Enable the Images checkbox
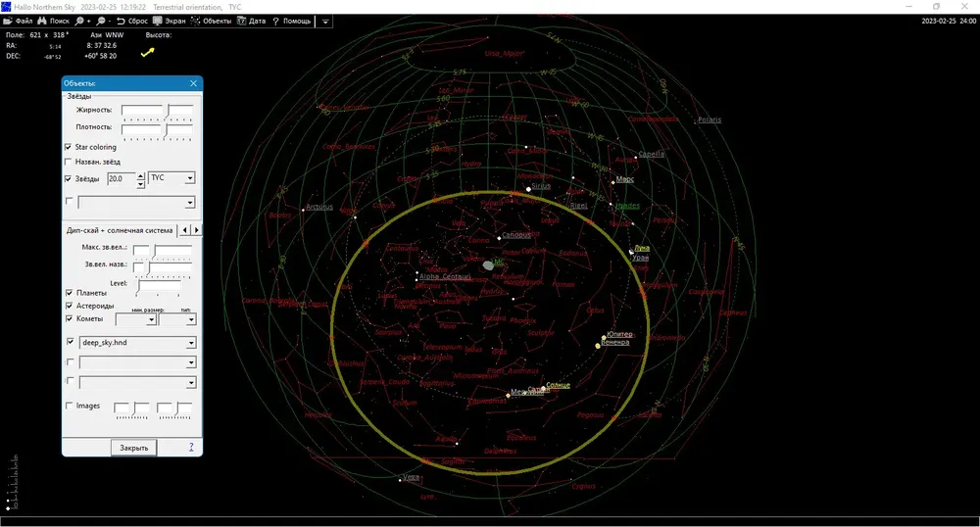Image resolution: width=980 pixels, height=527 pixels. pyautogui.click(x=70, y=406)
